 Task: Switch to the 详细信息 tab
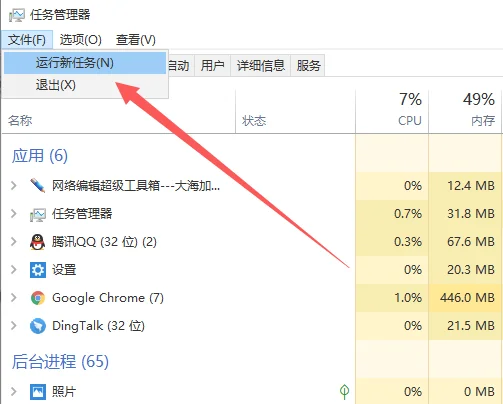261,65
